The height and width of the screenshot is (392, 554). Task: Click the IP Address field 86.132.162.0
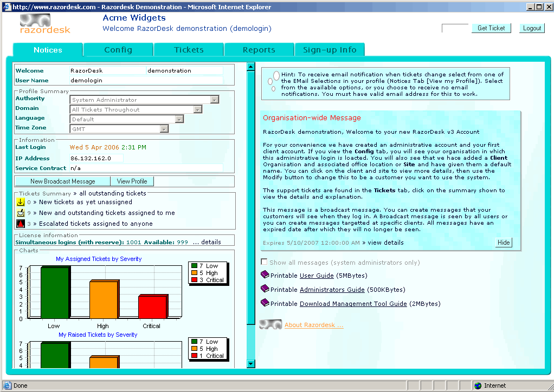pyautogui.click(x=96, y=158)
